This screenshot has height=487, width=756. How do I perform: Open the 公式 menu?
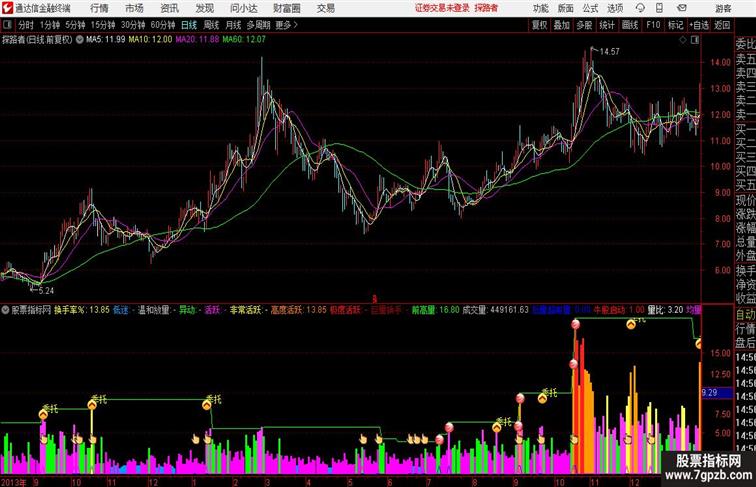click(590, 8)
